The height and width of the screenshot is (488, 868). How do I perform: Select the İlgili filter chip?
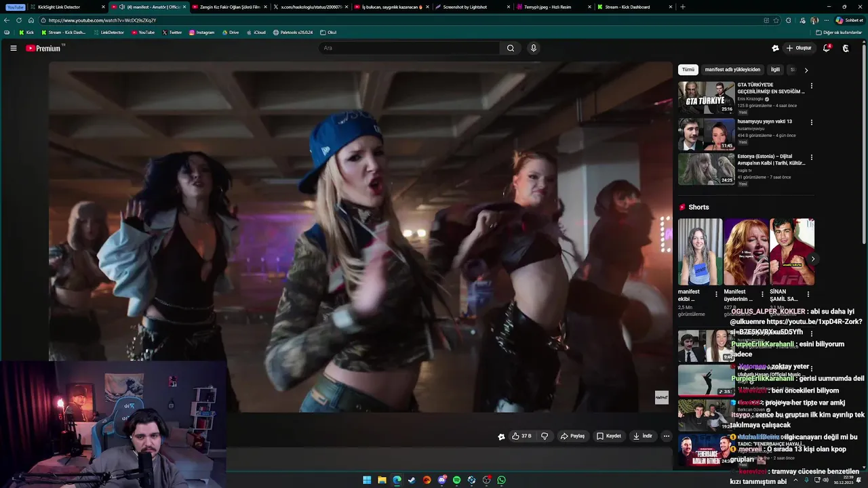click(775, 70)
